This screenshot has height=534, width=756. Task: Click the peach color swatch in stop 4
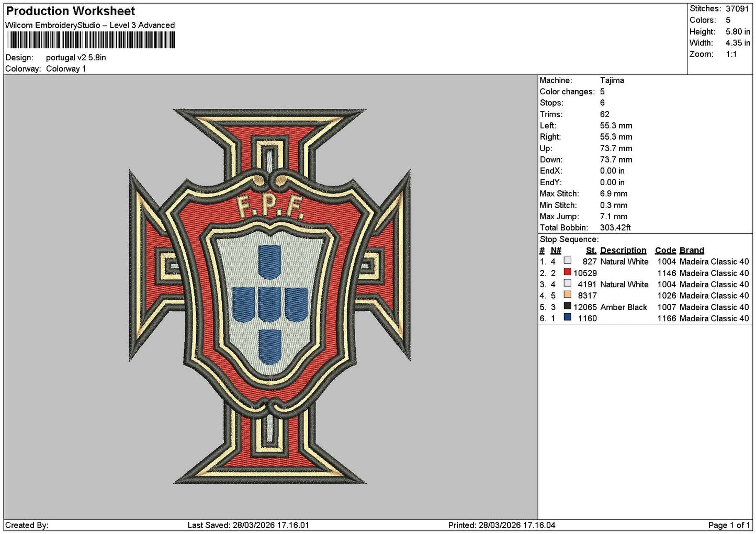pos(568,294)
